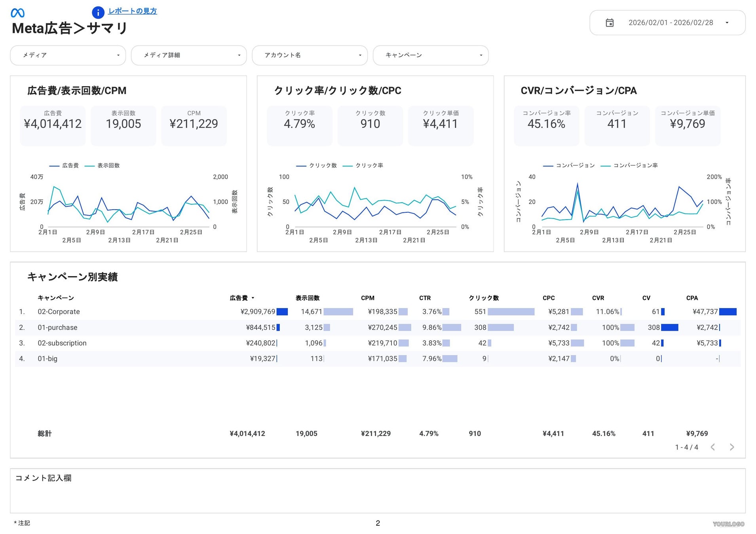Toggle 表示回数 series in the chart legend

pos(108,165)
